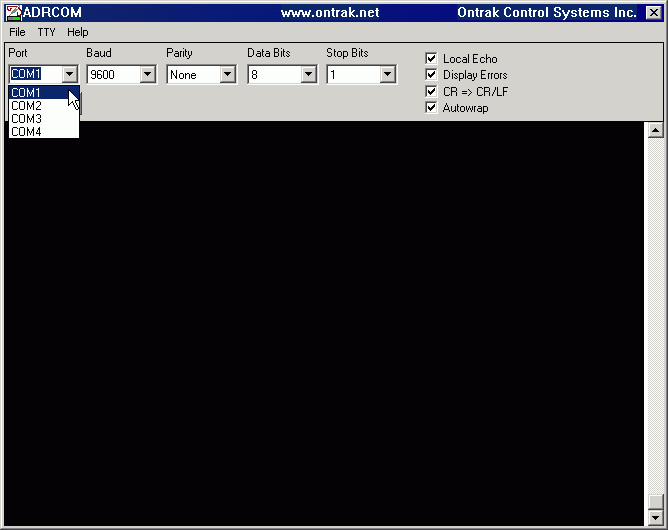Expand the Parity dropdown
The image size is (668, 530).
click(228, 74)
